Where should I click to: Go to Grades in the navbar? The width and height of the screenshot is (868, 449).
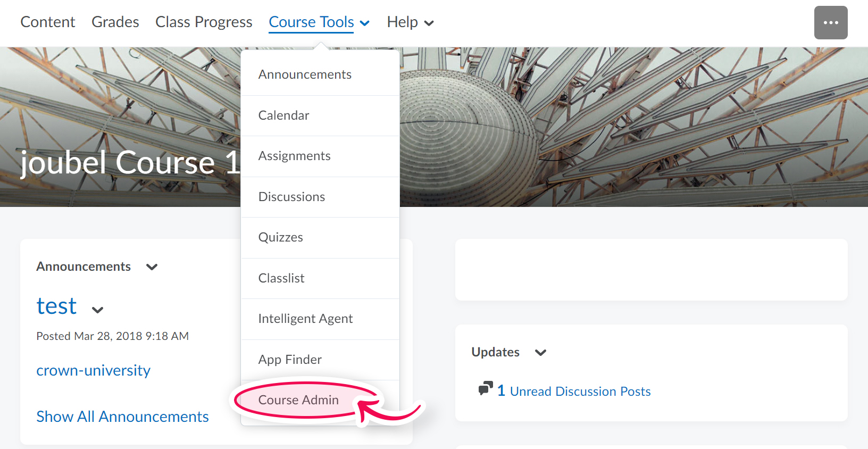[115, 22]
